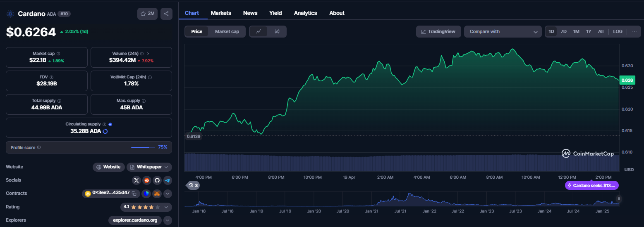Click the blue shield wallet icon
The image size is (644, 227).
(146, 194)
